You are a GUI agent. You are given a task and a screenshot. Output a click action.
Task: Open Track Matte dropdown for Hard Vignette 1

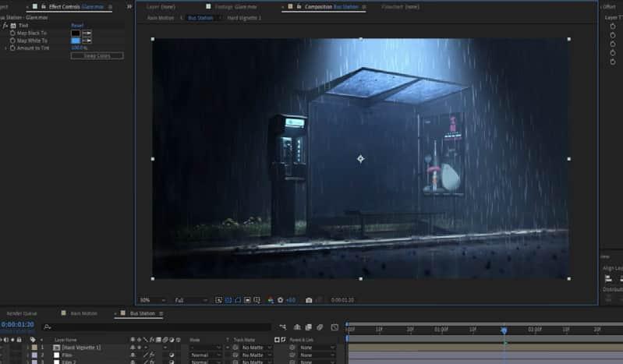pyautogui.click(x=257, y=348)
